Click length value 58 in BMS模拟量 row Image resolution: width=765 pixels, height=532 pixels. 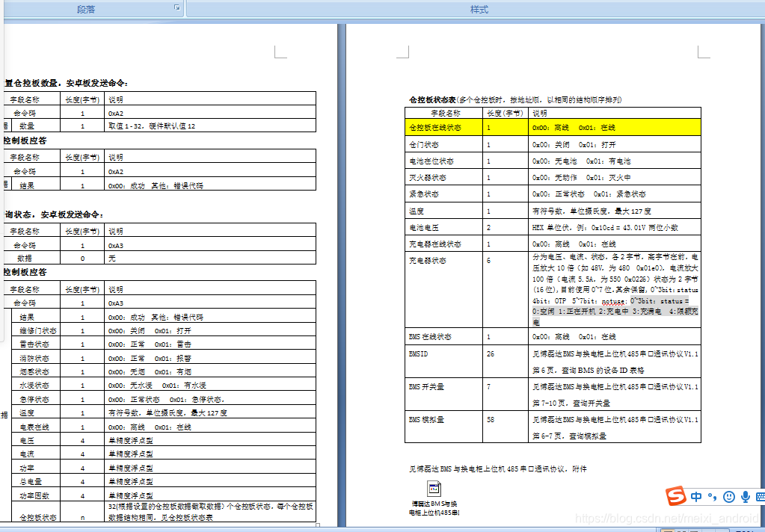(491, 419)
